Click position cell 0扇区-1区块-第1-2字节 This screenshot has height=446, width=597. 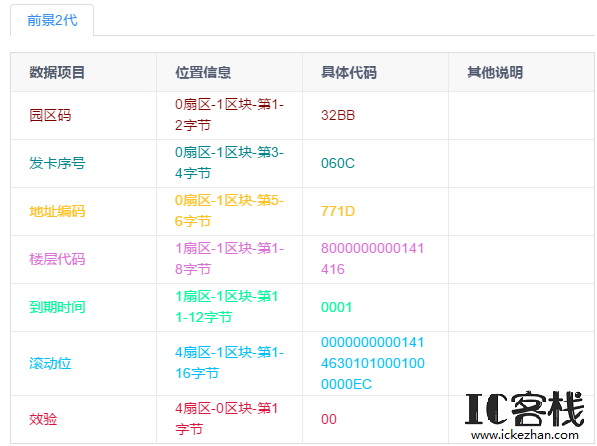(x=229, y=115)
